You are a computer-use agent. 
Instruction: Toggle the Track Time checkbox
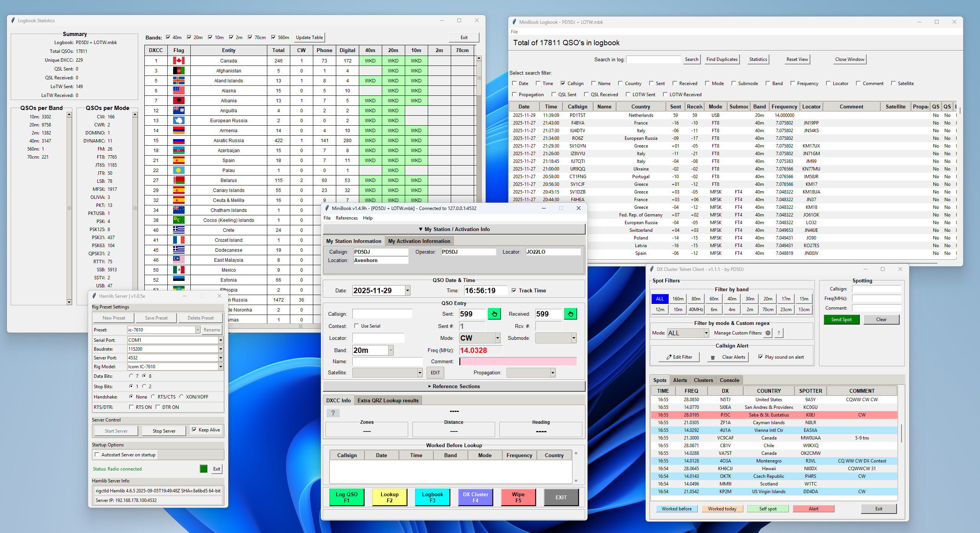pos(514,290)
